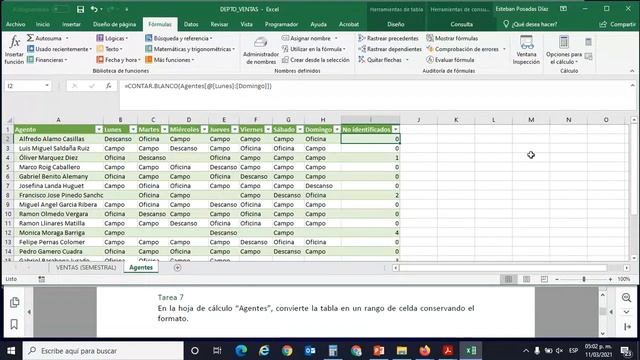The width and height of the screenshot is (640, 360).
Task: Open Más funciones menu
Action: tap(169, 60)
